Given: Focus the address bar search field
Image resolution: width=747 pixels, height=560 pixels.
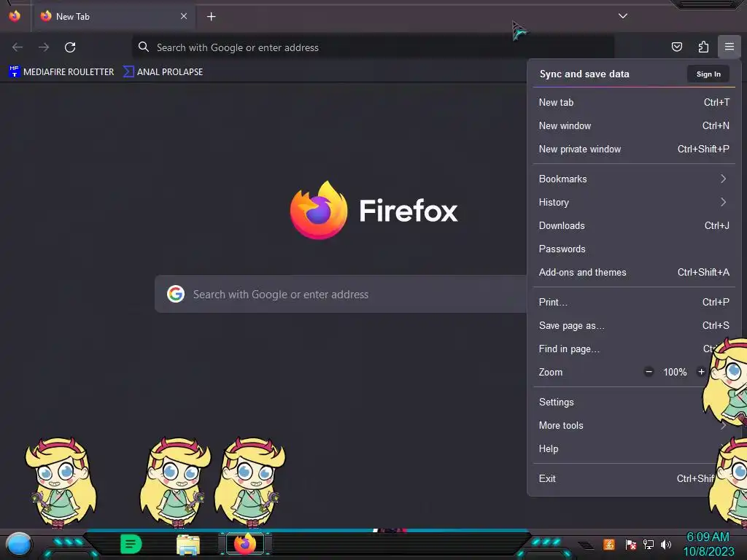Looking at the screenshot, I should (373, 47).
